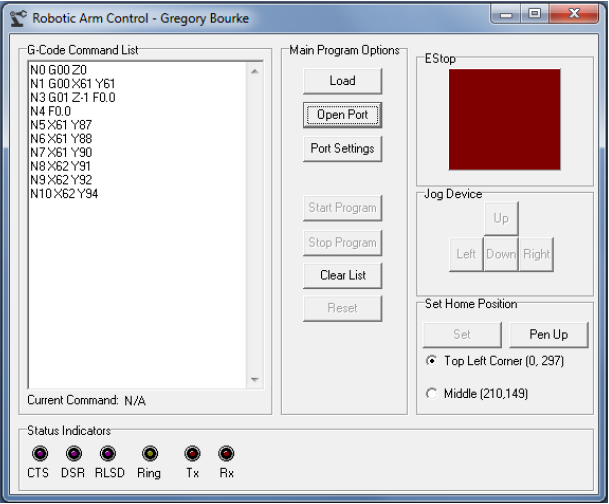Select command line N3 G01 Z-1 F0.0
Image resolution: width=609 pixels, height=504 pixels.
pyautogui.click(x=73, y=97)
